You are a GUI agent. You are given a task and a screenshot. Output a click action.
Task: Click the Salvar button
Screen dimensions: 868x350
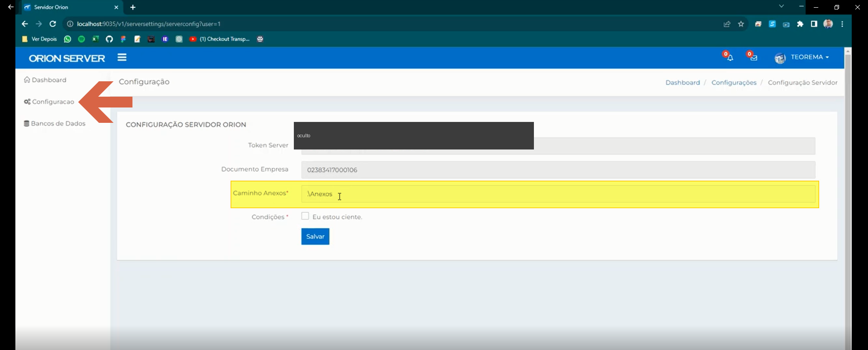(x=315, y=236)
